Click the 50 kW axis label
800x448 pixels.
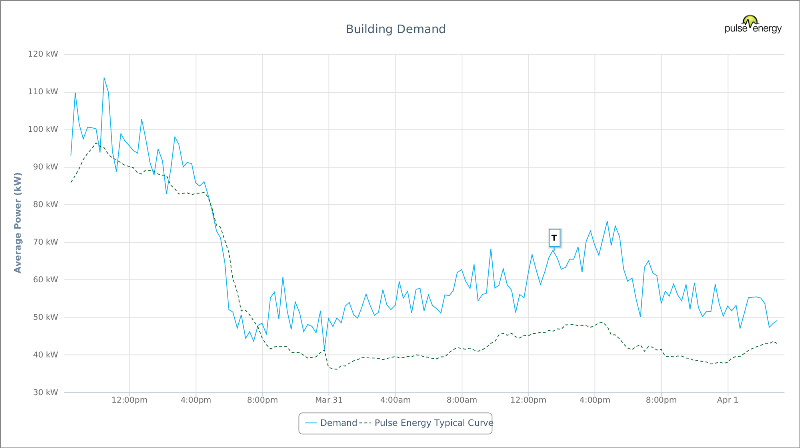[45, 317]
